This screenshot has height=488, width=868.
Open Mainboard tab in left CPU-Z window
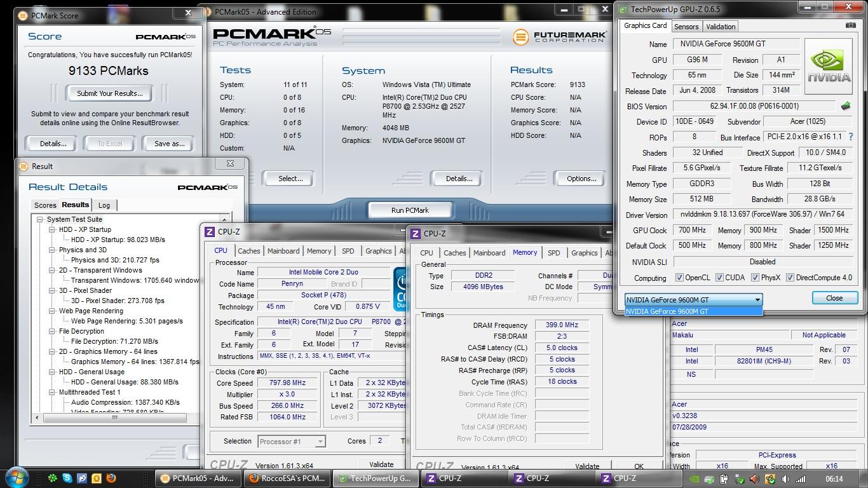[283, 251]
